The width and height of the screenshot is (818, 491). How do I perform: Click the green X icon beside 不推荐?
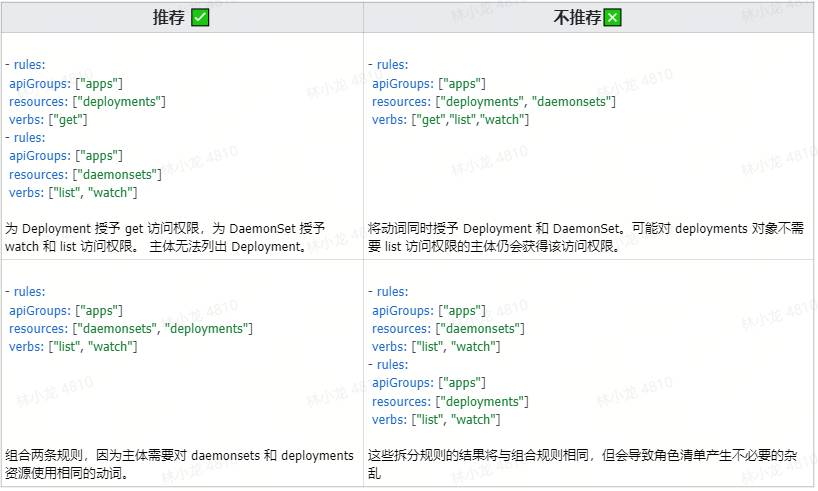[x=612, y=18]
